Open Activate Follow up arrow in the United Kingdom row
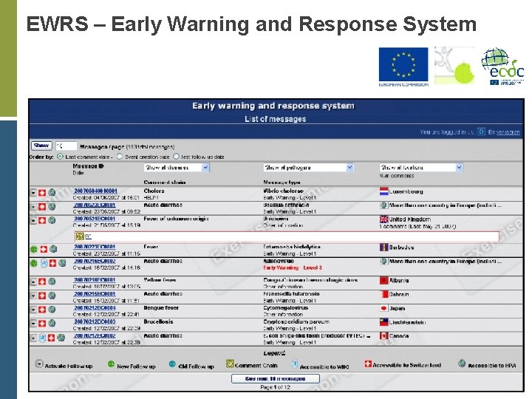The image size is (532, 399). [x=33, y=220]
